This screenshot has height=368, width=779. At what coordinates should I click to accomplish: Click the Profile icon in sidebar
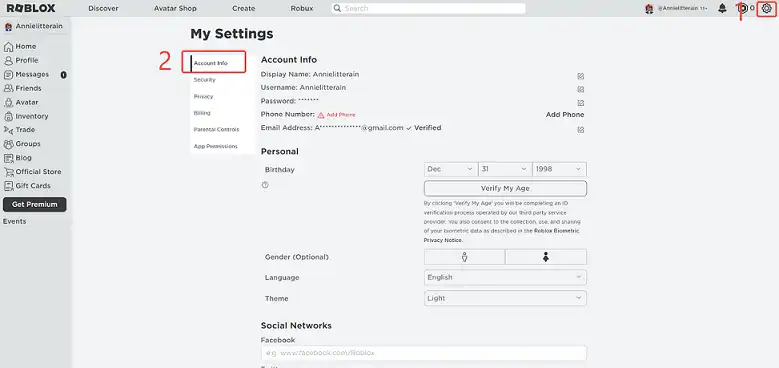(x=8, y=61)
